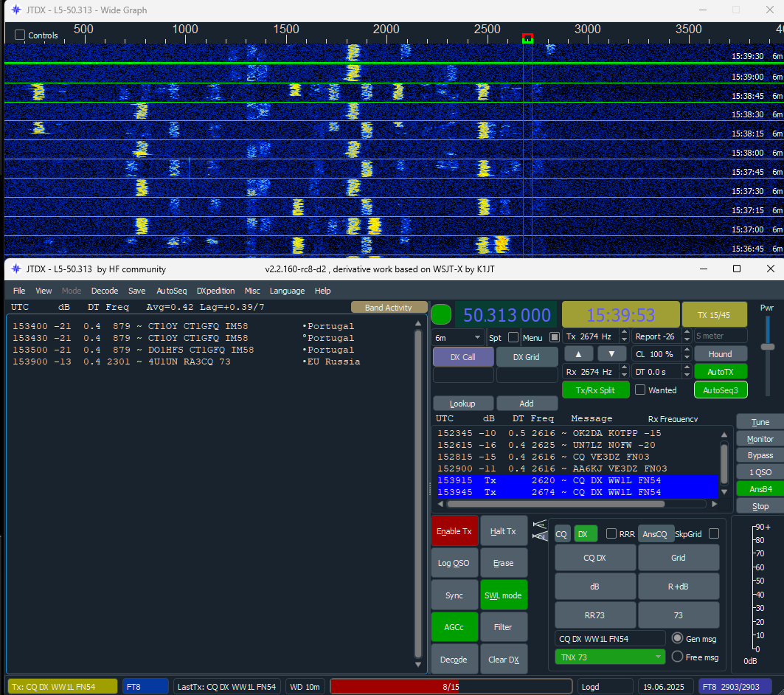Click the red Enable Tx button
This screenshot has height=695, width=784.
[x=454, y=531]
